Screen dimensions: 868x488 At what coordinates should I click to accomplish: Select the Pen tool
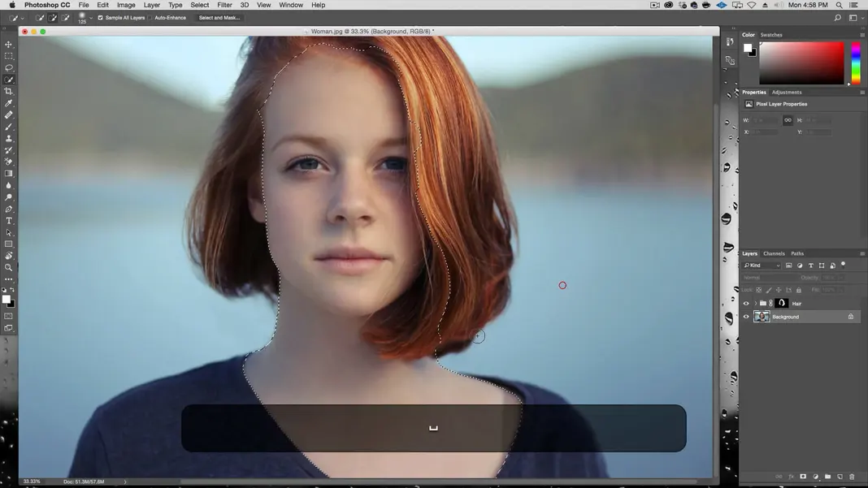point(8,209)
